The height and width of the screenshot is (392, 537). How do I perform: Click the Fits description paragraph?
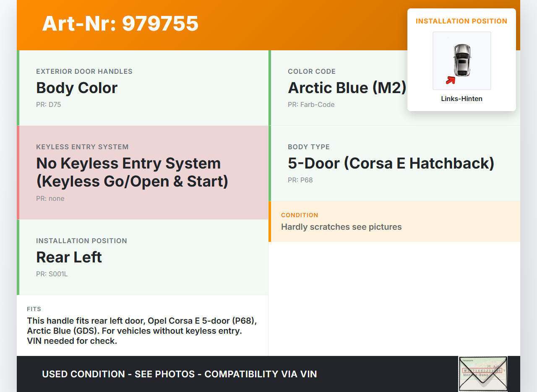coord(142,331)
